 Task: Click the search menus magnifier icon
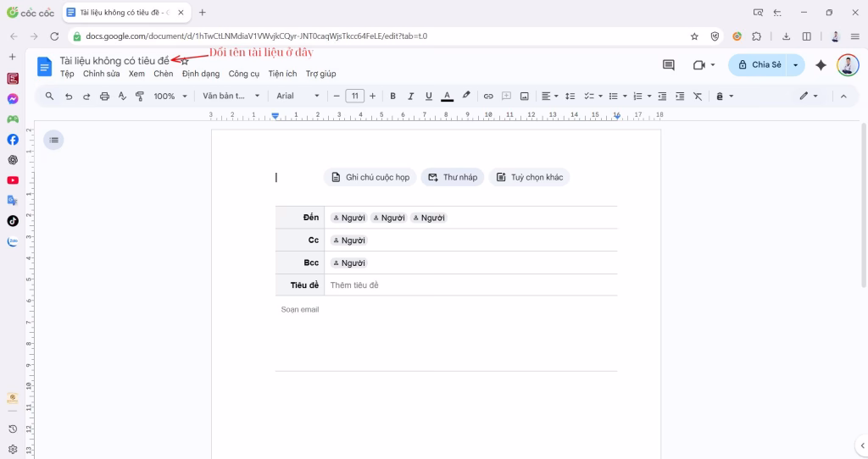click(x=49, y=97)
